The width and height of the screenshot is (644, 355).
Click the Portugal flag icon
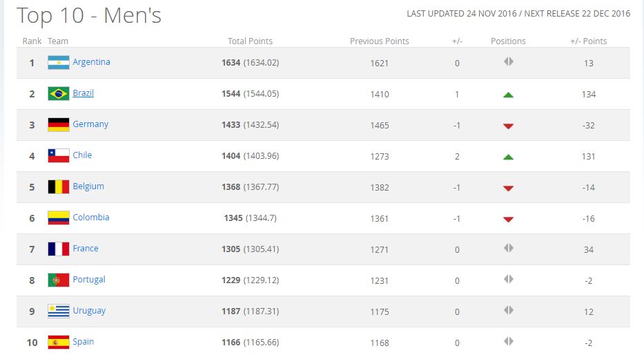[x=58, y=280]
